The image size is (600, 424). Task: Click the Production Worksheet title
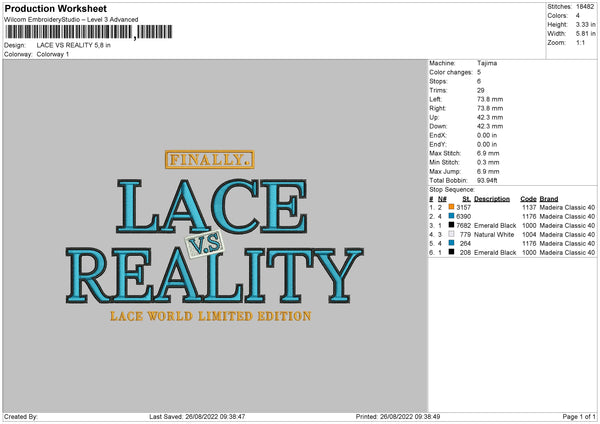point(55,9)
